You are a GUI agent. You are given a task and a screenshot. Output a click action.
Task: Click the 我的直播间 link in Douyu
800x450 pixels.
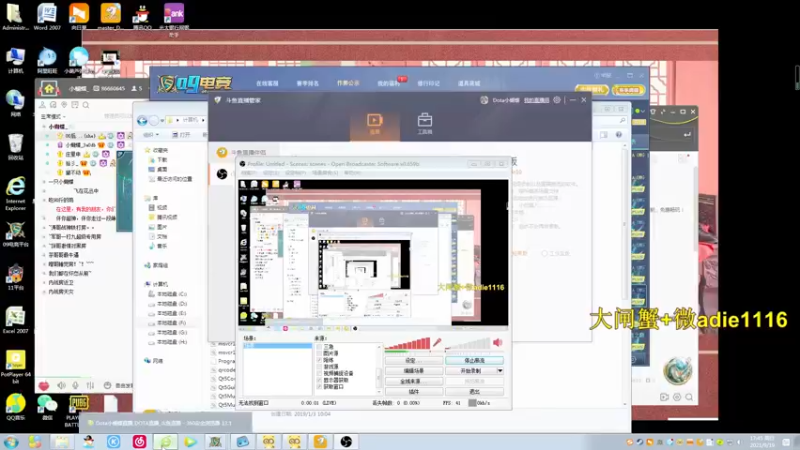point(536,100)
